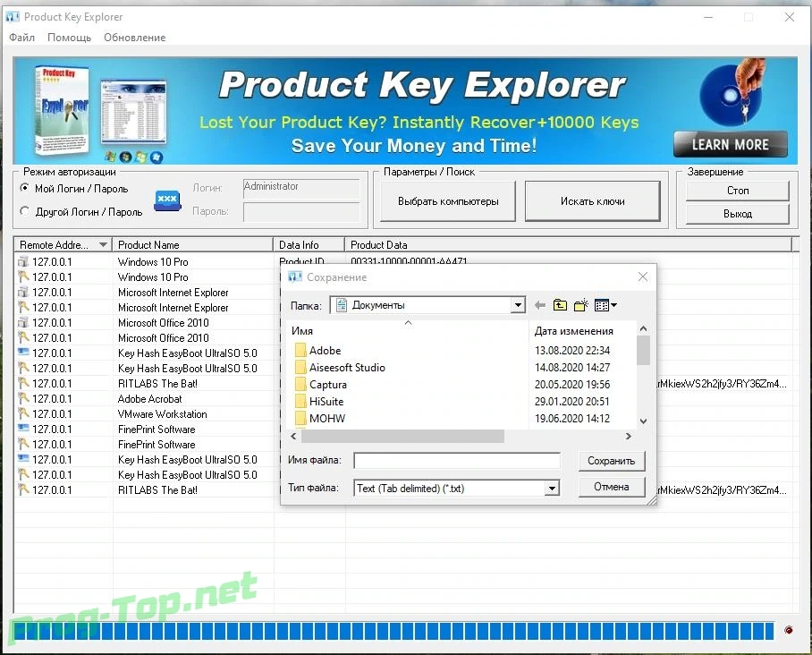Click the password mask xxx icon
Viewport: 812px width, 655px height.
click(167, 200)
